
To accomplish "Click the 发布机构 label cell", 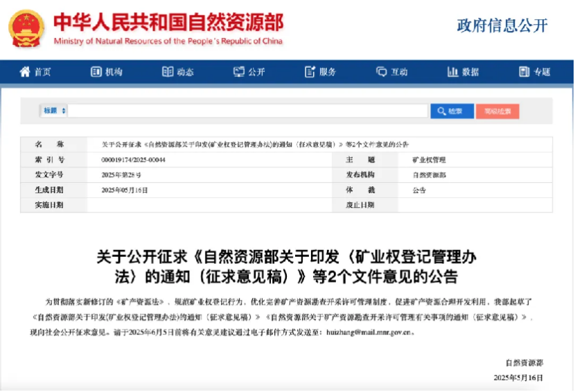I will pos(364,175).
